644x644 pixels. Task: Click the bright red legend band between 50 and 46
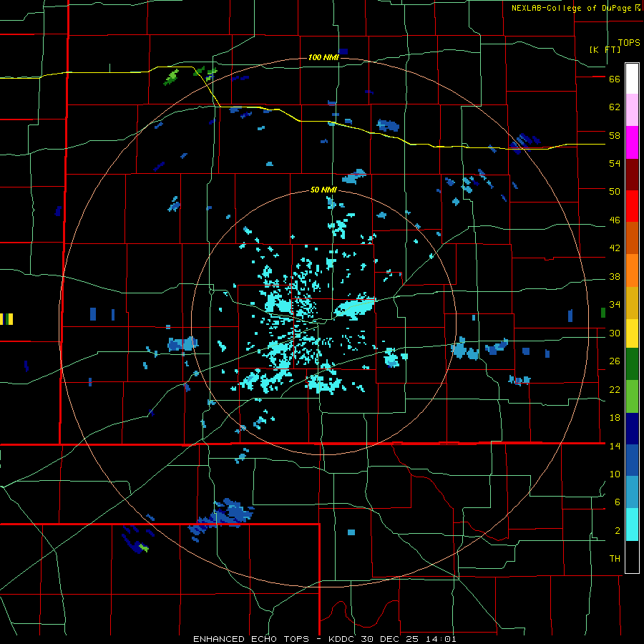coord(632,206)
